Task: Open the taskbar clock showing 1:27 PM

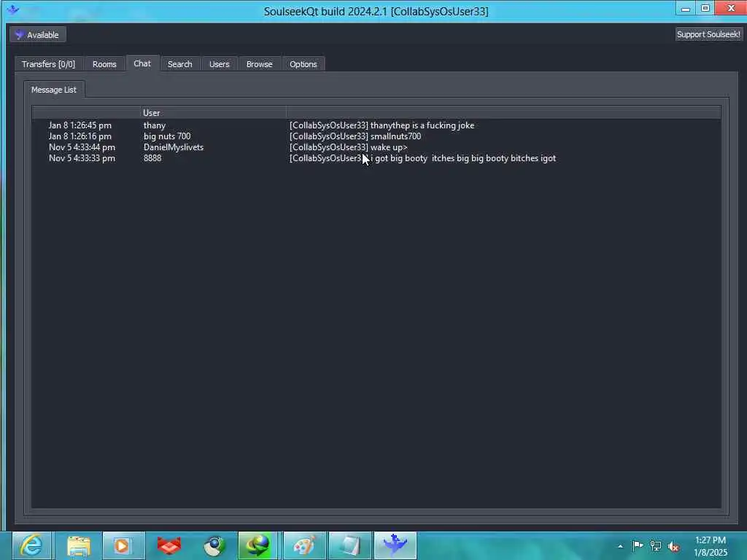Action: pyautogui.click(x=711, y=546)
